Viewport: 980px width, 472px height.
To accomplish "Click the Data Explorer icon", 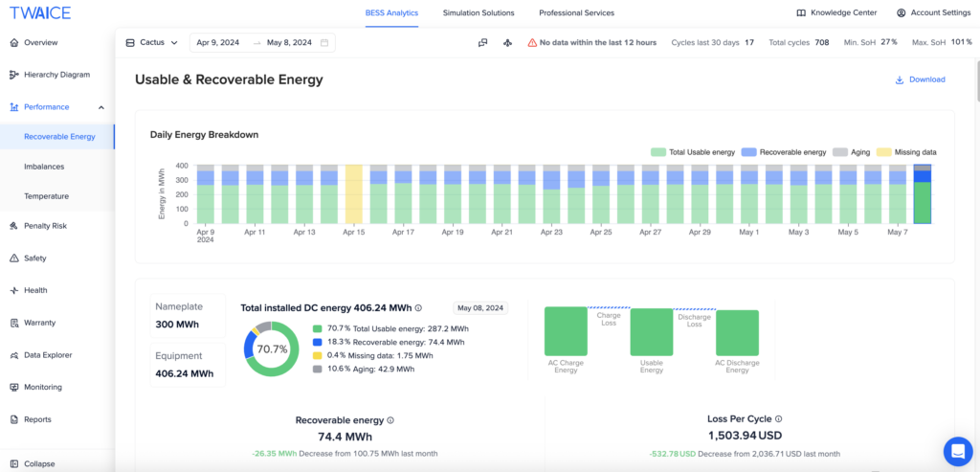I will [14, 355].
